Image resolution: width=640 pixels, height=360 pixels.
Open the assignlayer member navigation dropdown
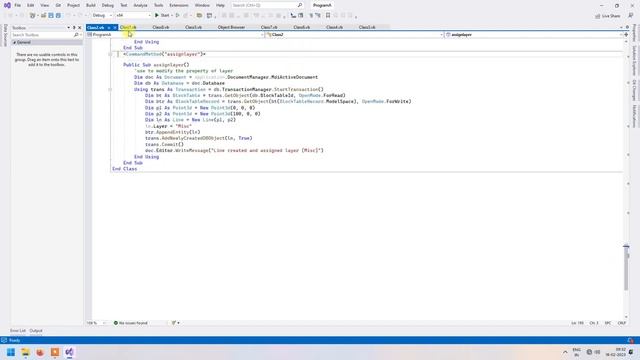click(x=534, y=35)
